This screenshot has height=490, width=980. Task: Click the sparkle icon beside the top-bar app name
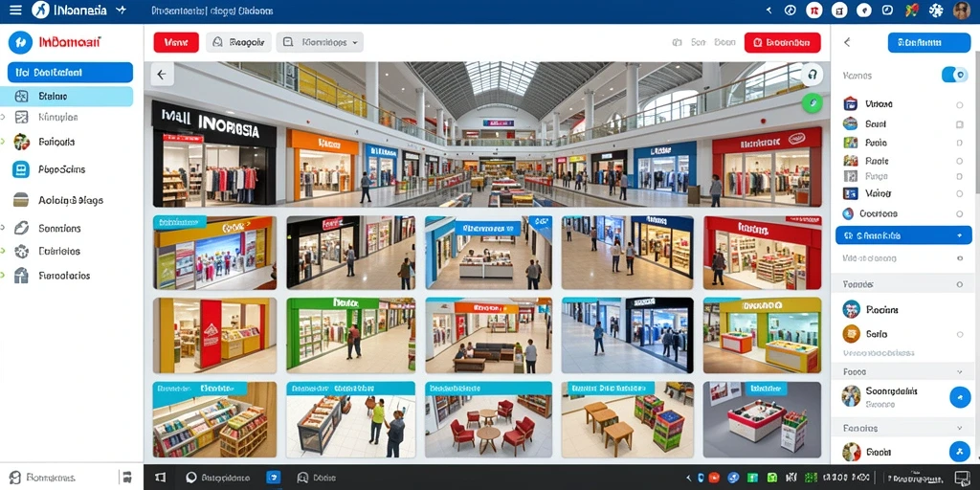pos(122,10)
